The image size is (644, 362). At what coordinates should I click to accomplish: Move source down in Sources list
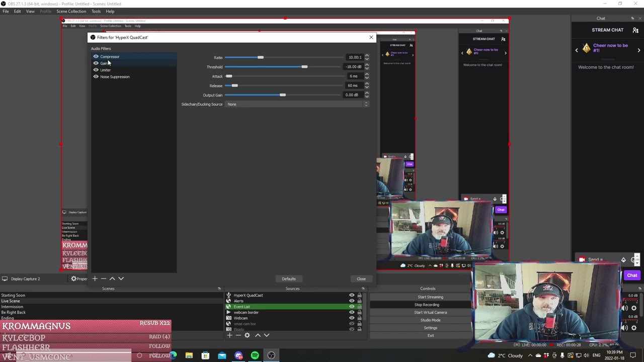tap(267, 335)
